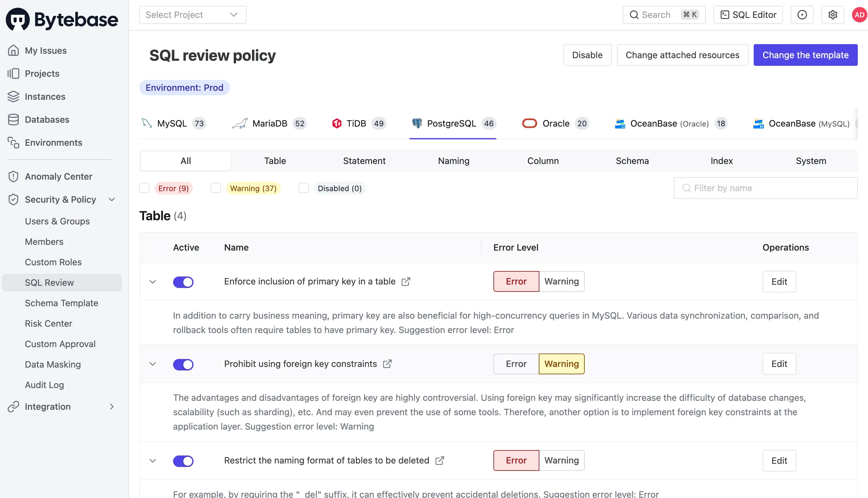Viewport: 868px width, 498px height.
Task: Collapse the Security & Policy section
Action: (112, 199)
